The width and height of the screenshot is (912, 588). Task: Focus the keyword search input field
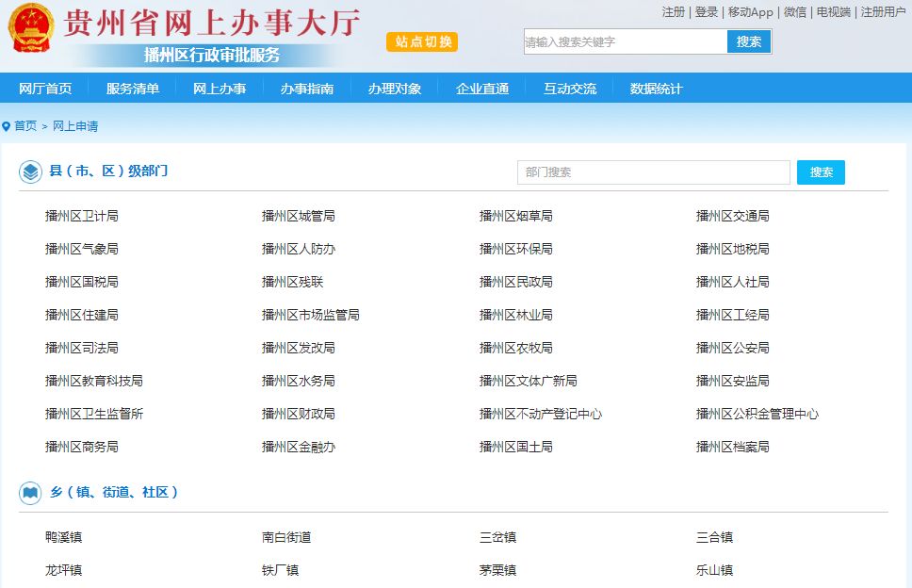pyautogui.click(x=626, y=41)
